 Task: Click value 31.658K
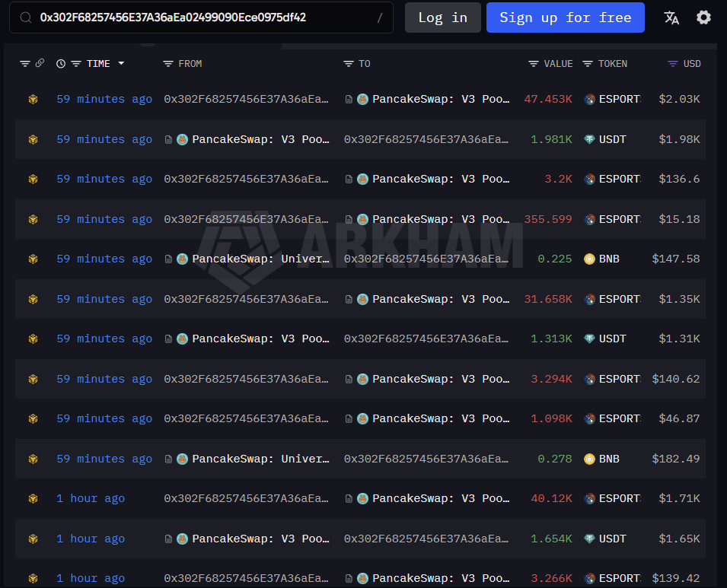[x=548, y=300]
